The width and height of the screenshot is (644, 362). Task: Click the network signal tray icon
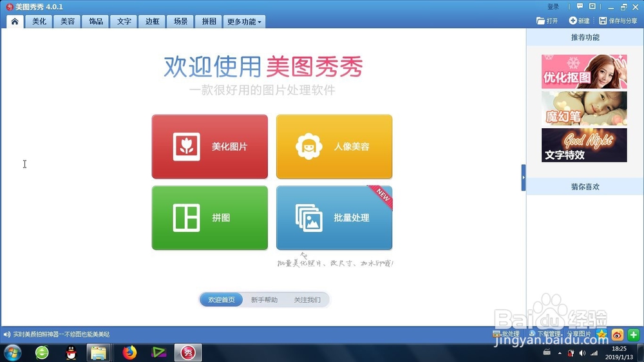tap(594, 353)
